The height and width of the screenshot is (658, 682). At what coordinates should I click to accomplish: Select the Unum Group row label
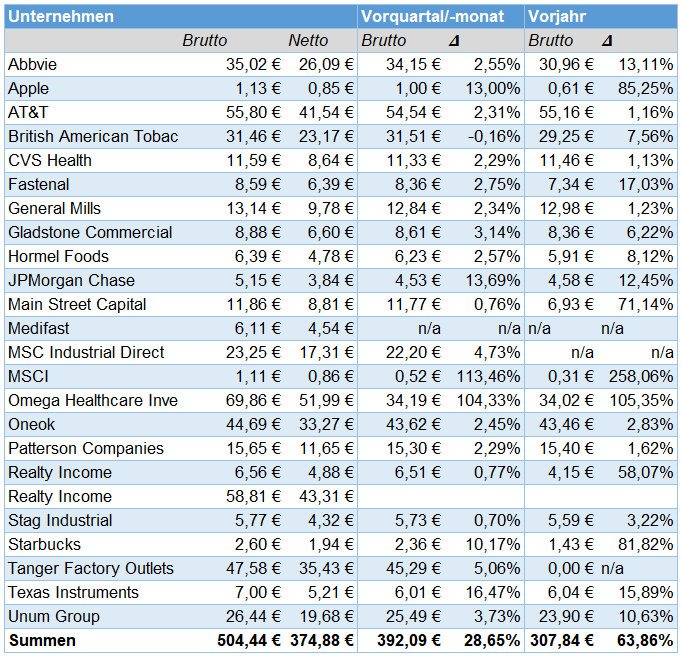tap(54, 616)
